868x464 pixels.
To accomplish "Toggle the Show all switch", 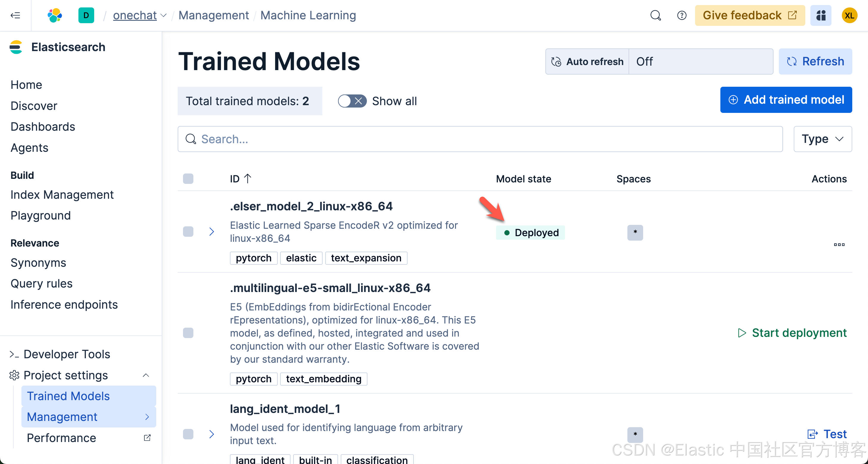I will 352,101.
